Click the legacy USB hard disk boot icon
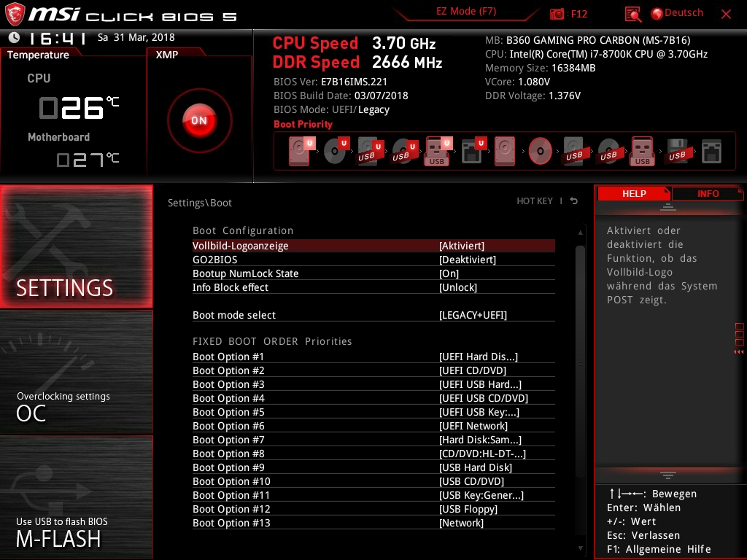Viewport: 747px width, 560px height. pos(574,151)
